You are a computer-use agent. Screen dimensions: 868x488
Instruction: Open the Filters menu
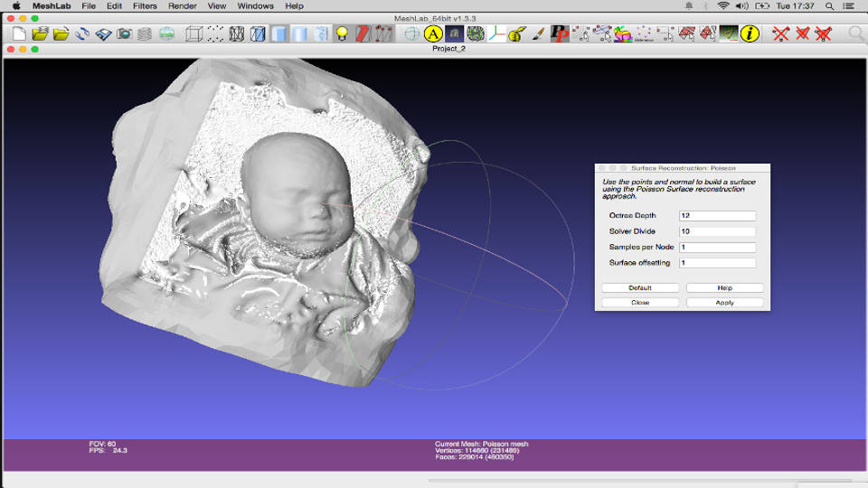[145, 5]
